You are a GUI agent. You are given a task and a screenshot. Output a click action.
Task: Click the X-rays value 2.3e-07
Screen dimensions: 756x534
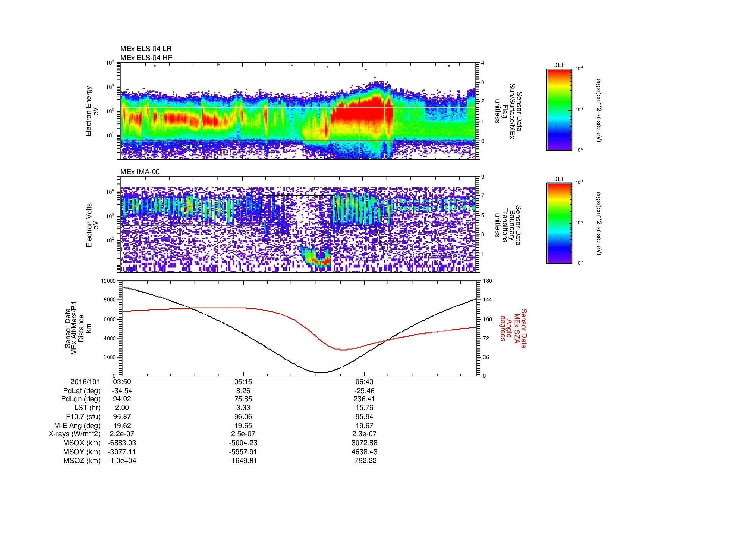tap(365, 434)
